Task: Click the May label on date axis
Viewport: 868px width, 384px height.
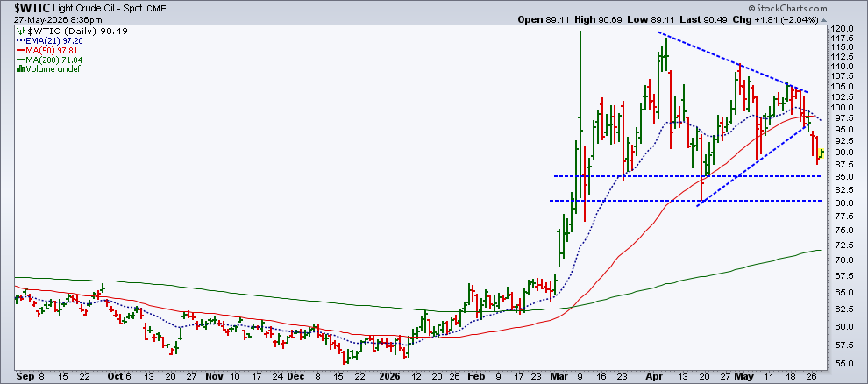Action: 743,376
